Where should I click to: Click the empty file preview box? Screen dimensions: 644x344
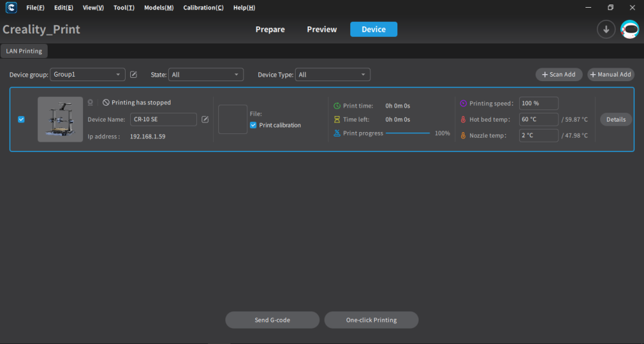tap(233, 119)
